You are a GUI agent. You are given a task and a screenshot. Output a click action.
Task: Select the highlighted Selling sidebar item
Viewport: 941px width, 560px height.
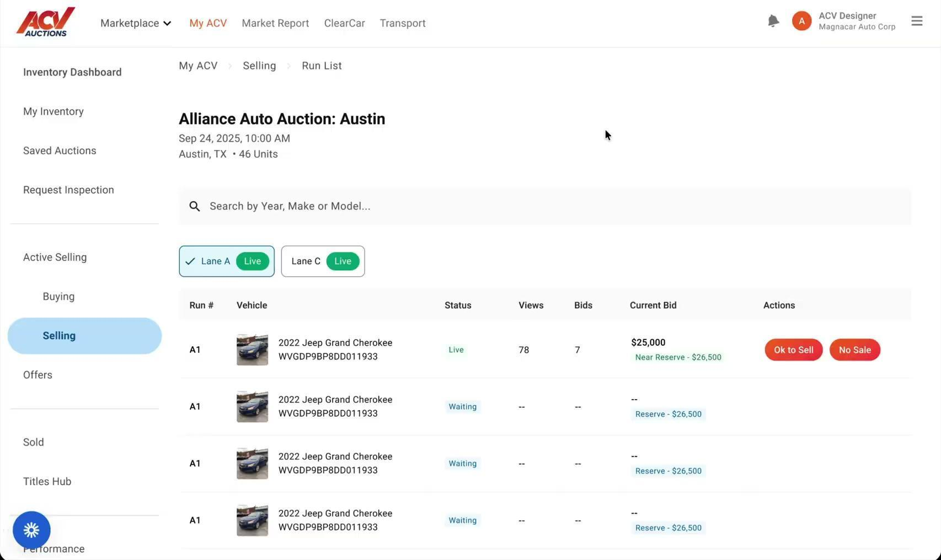click(x=84, y=336)
